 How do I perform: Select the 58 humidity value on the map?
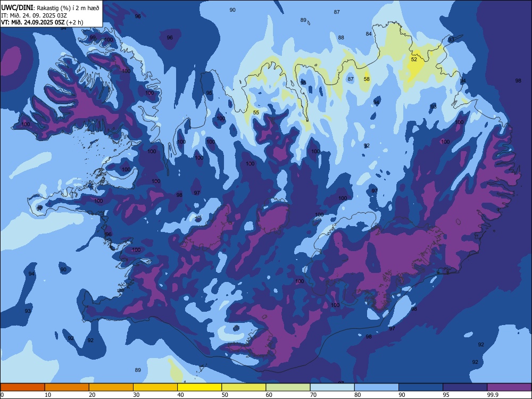coord(367,79)
